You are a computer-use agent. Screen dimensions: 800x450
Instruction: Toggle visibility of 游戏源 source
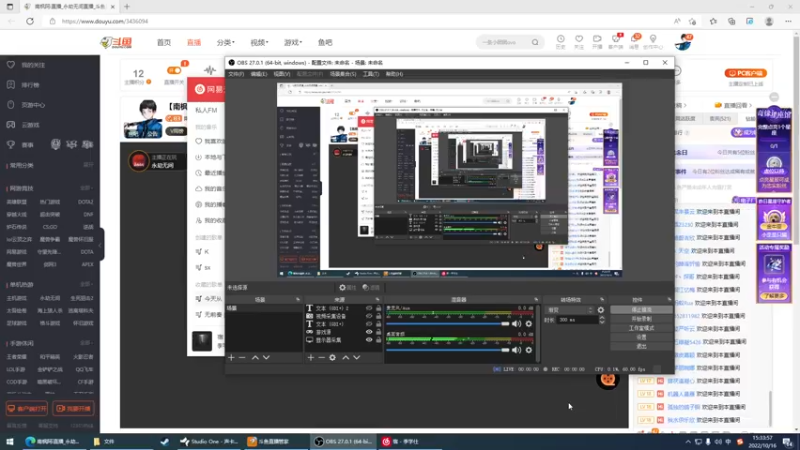[x=369, y=332]
